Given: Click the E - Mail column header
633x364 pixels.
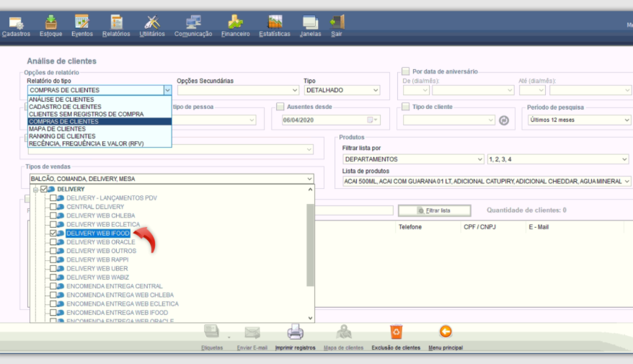Looking at the screenshot, I should 539,227.
